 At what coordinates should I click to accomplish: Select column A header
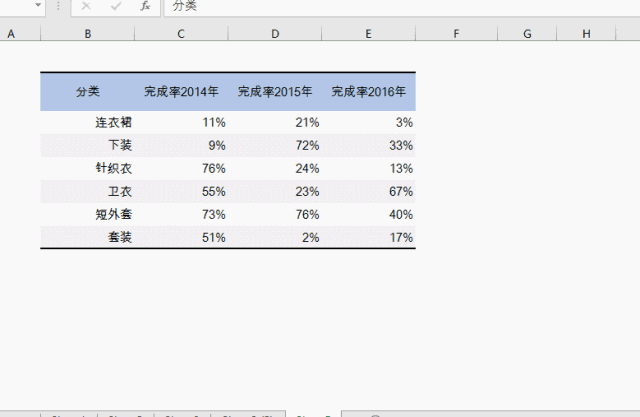20,33
